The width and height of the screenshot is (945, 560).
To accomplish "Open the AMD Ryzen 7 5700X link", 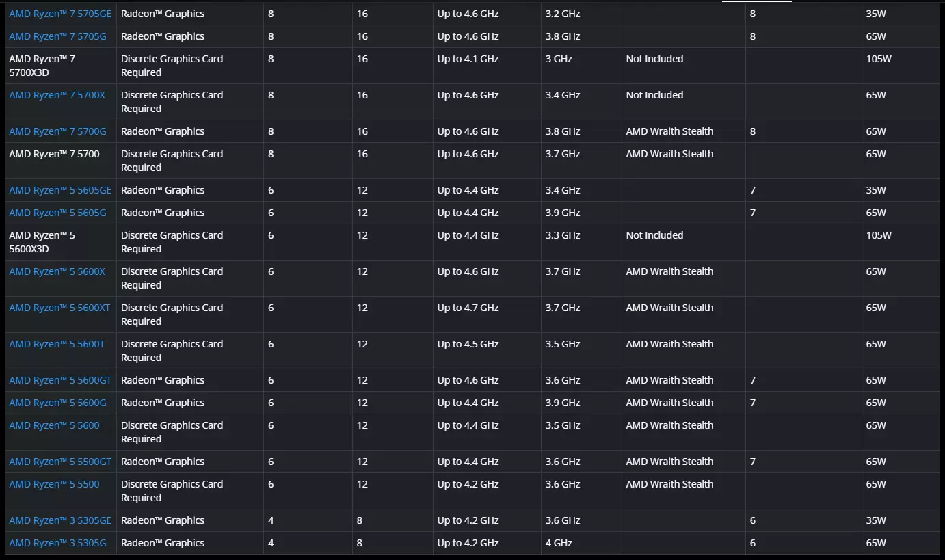I will 57,95.
